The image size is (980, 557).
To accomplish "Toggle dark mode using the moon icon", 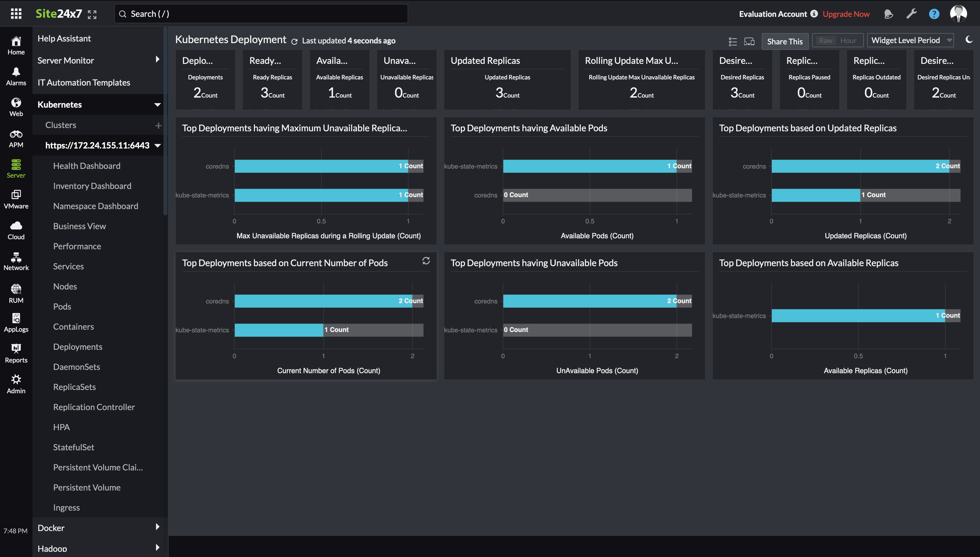I will (x=969, y=40).
